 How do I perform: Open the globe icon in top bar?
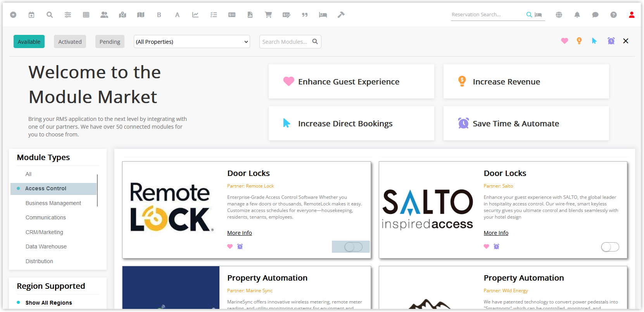tap(559, 15)
